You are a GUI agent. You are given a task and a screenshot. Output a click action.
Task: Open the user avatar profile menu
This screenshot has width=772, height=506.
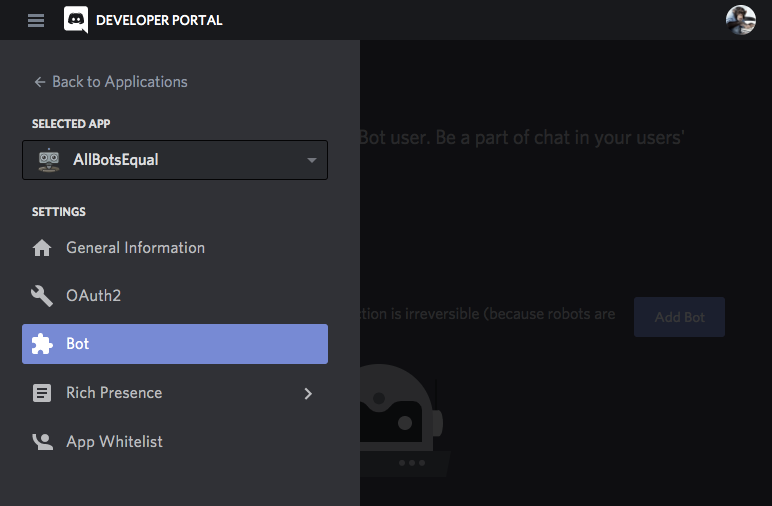point(740,20)
